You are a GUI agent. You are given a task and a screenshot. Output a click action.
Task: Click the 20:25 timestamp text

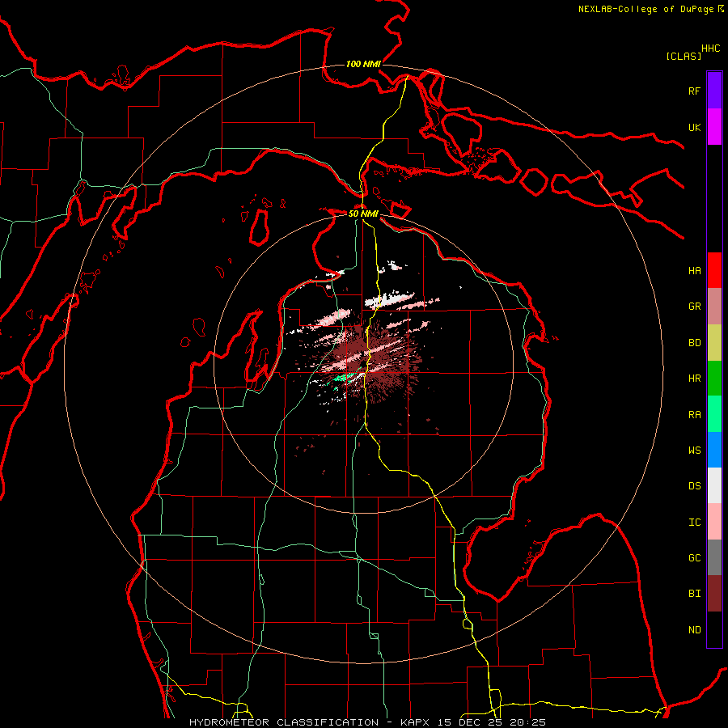pyautogui.click(x=527, y=722)
